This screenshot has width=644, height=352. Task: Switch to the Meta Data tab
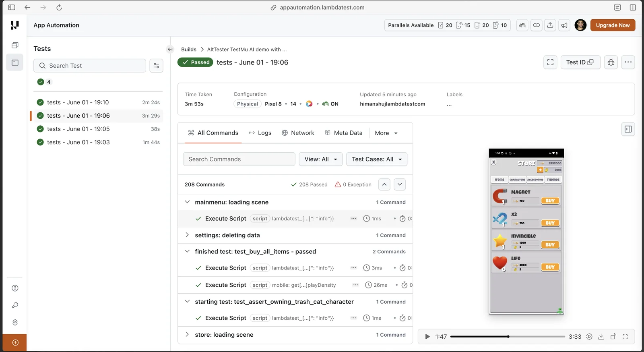point(344,133)
